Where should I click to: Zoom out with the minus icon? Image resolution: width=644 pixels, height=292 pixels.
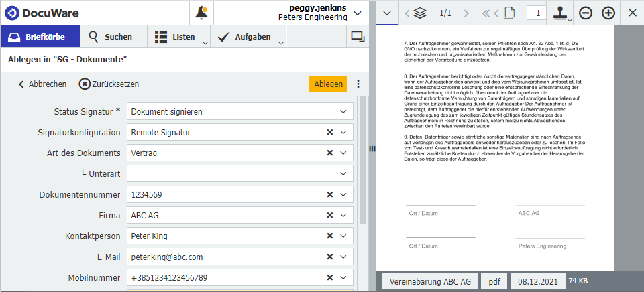click(586, 13)
